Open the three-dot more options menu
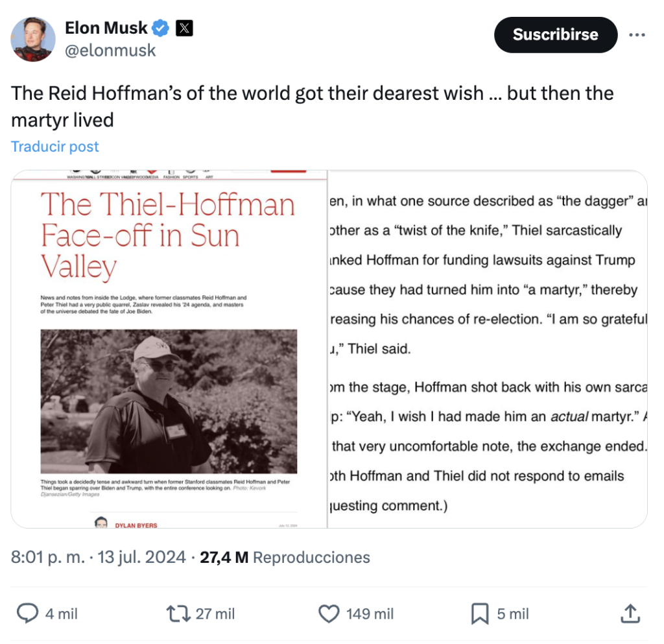 (x=637, y=34)
